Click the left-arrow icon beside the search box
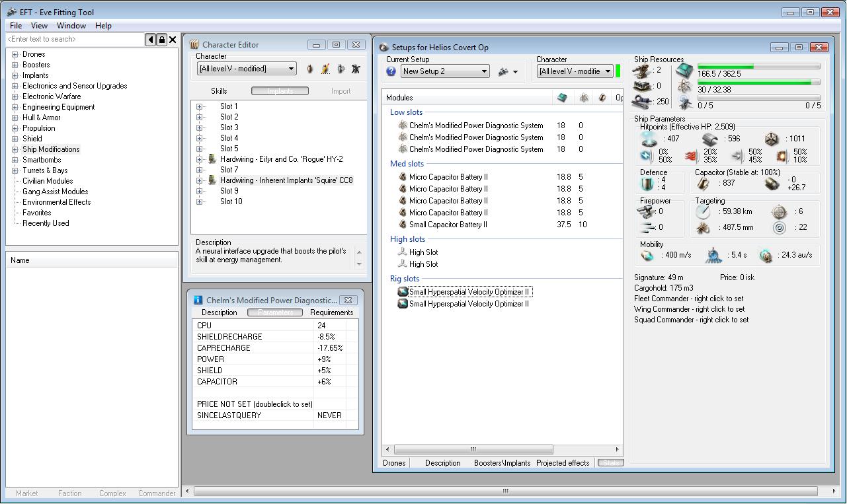847x504 pixels. (x=151, y=40)
